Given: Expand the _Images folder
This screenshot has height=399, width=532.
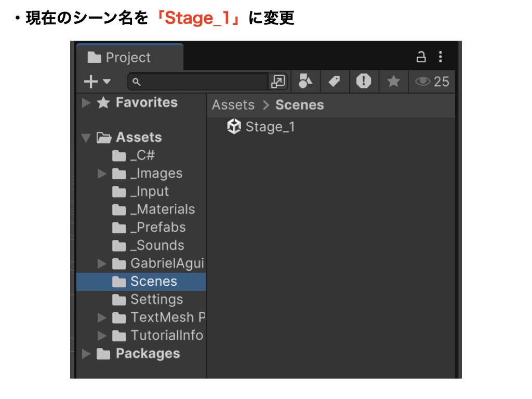Looking at the screenshot, I should point(102,174).
